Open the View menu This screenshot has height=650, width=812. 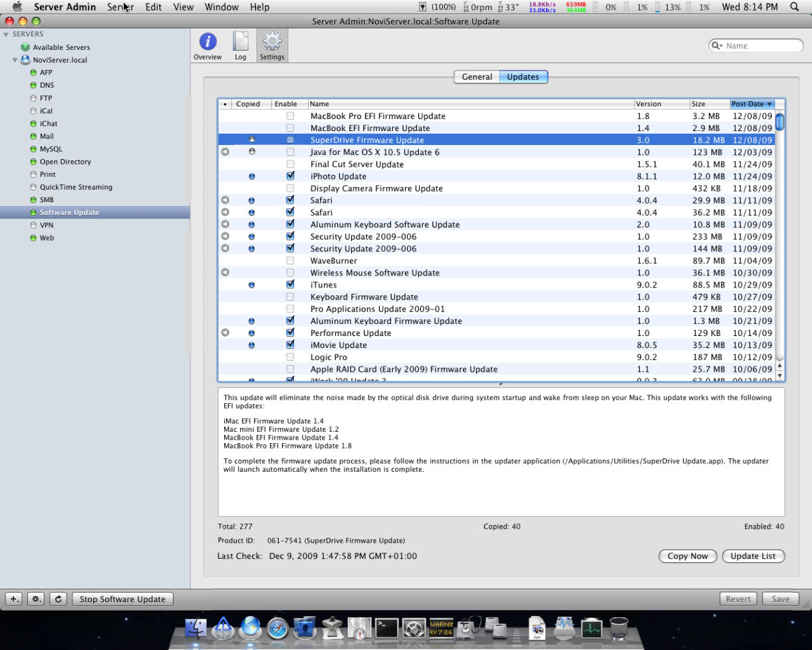pyautogui.click(x=183, y=7)
